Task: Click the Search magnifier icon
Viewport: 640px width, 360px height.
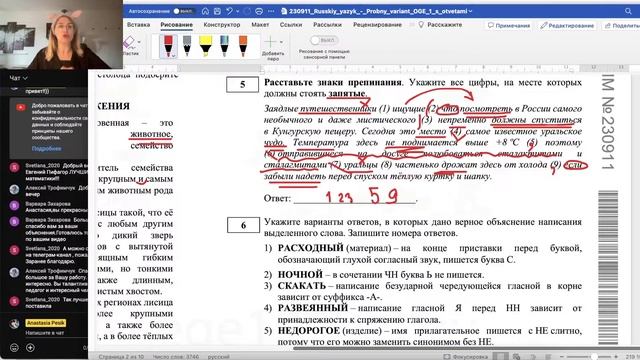Action: click(x=628, y=11)
